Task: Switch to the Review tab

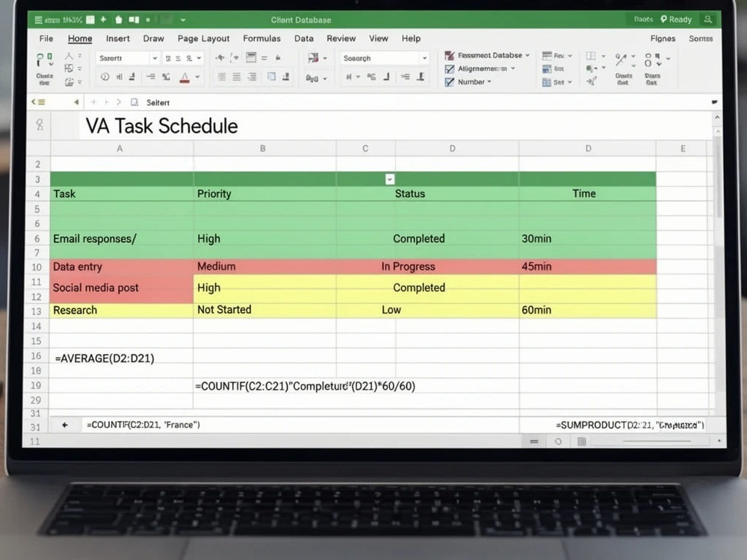Action: click(341, 39)
